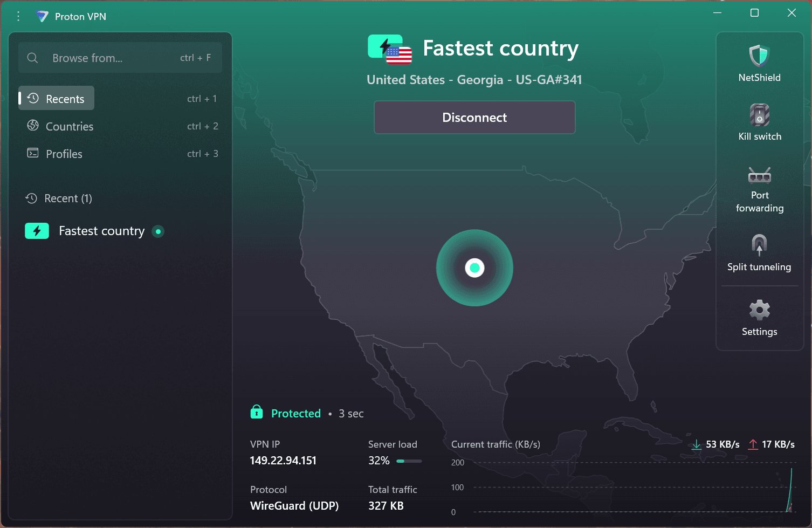Viewport: 812px width, 528px height.
Task: Click the Recent (1) clock icon
Action: [x=31, y=198]
